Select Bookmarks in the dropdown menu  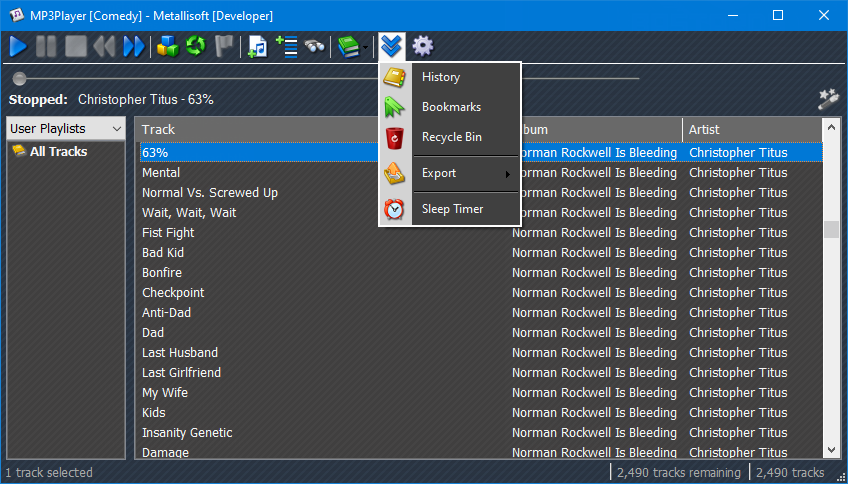tap(451, 107)
